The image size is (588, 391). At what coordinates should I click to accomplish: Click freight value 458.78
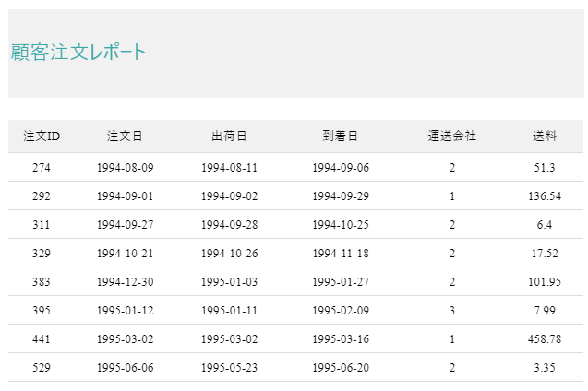545,339
